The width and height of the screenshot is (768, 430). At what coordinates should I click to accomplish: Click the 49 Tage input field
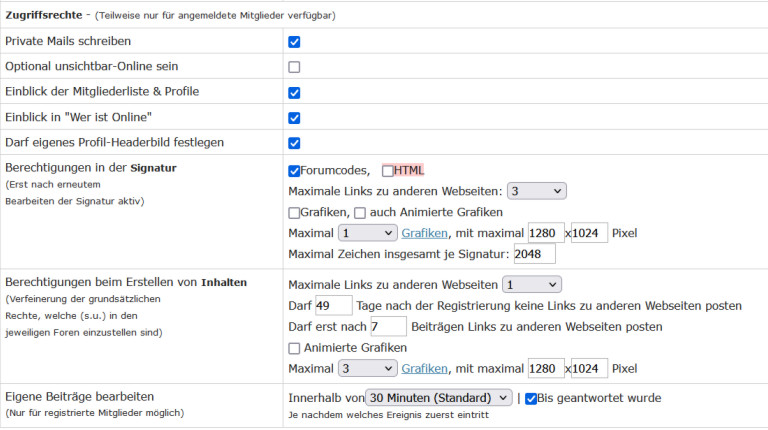coord(333,305)
